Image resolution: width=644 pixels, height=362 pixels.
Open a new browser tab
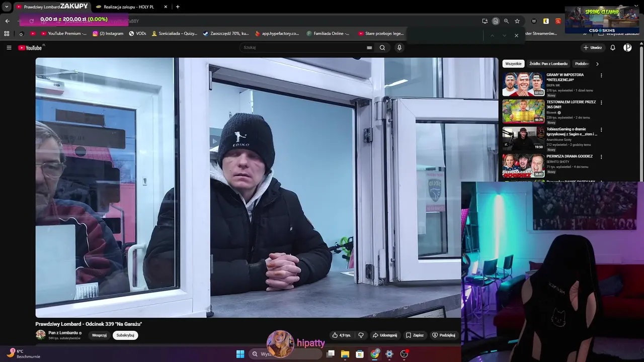pos(178,7)
